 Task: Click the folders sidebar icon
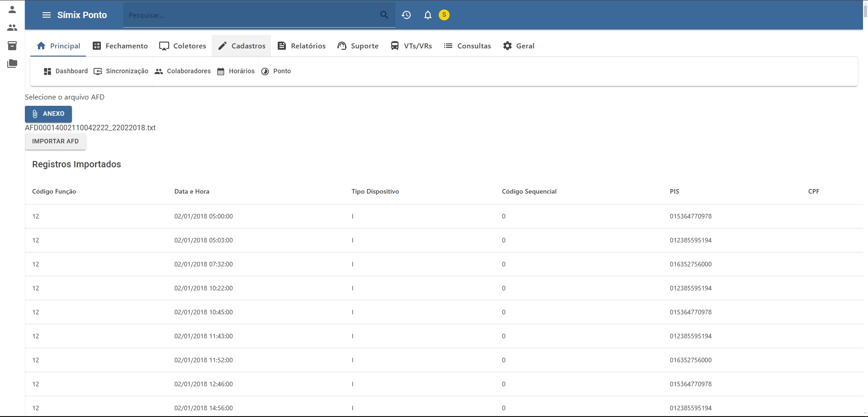(12, 63)
